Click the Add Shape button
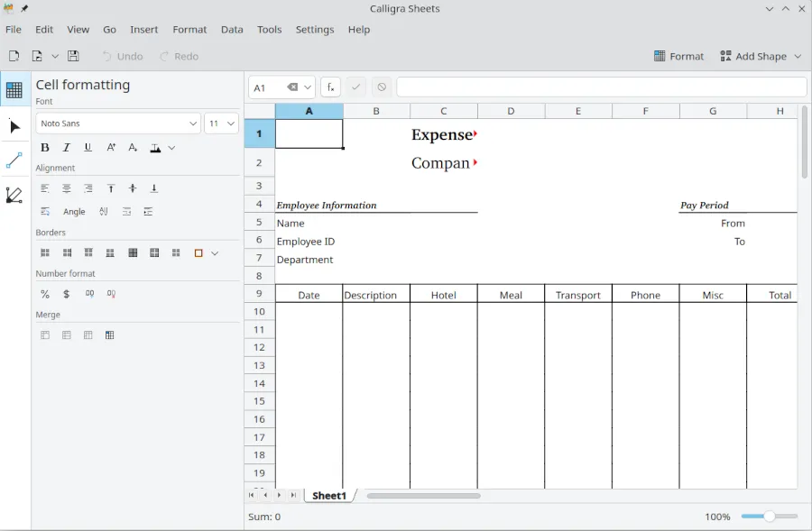The image size is (812, 531). click(760, 56)
